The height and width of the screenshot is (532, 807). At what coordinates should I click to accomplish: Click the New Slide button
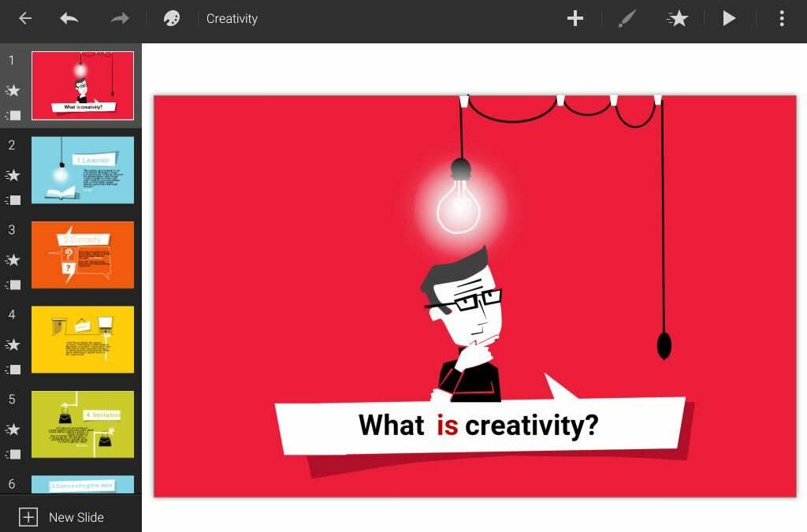coord(63,517)
